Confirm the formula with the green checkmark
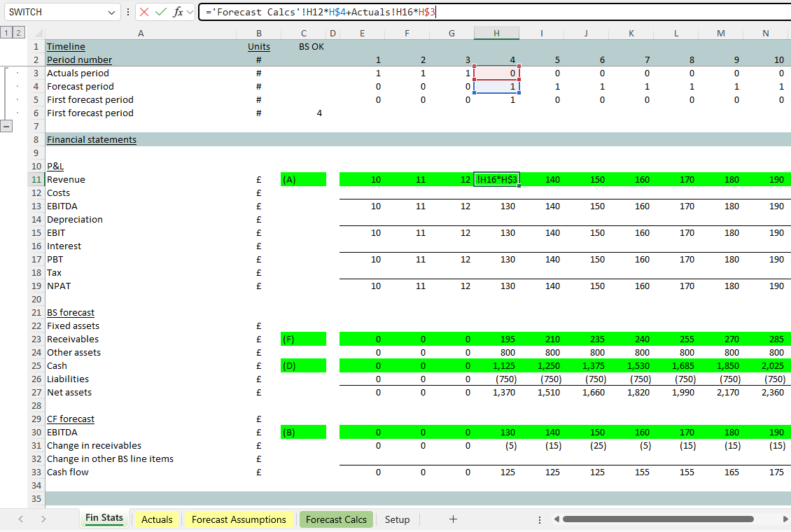Viewport: 791px width, 532px height. (161, 12)
